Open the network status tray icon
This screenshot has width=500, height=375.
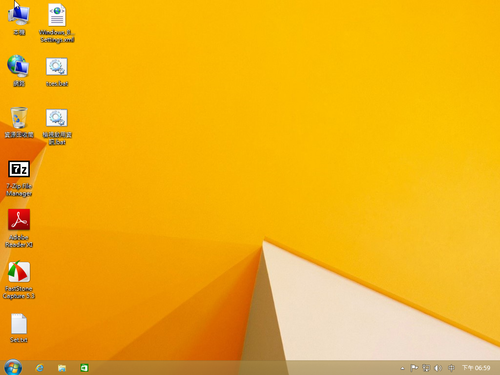click(426, 368)
